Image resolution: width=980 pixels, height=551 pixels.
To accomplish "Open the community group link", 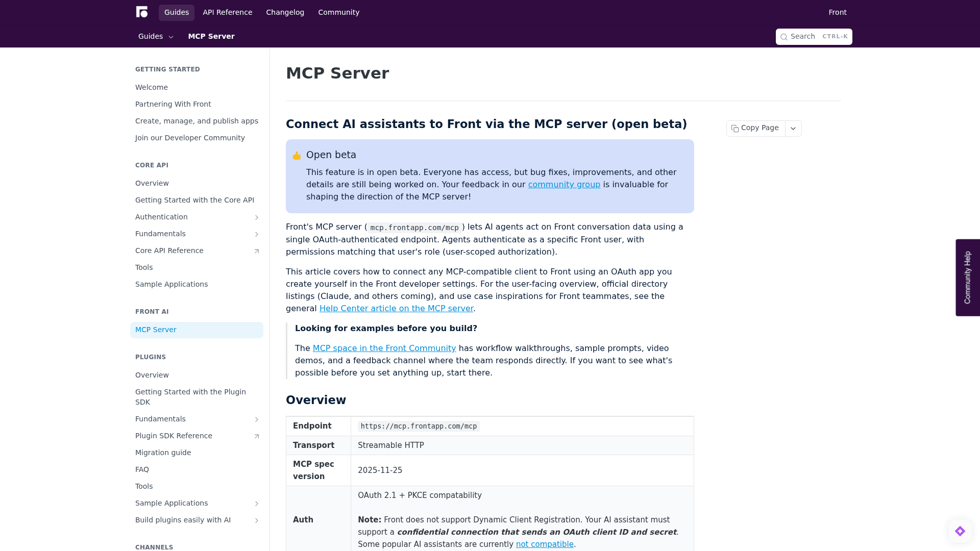I will coord(564,185).
